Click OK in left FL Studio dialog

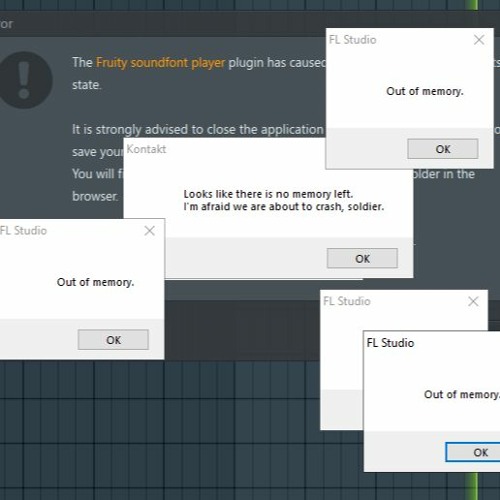click(x=113, y=340)
